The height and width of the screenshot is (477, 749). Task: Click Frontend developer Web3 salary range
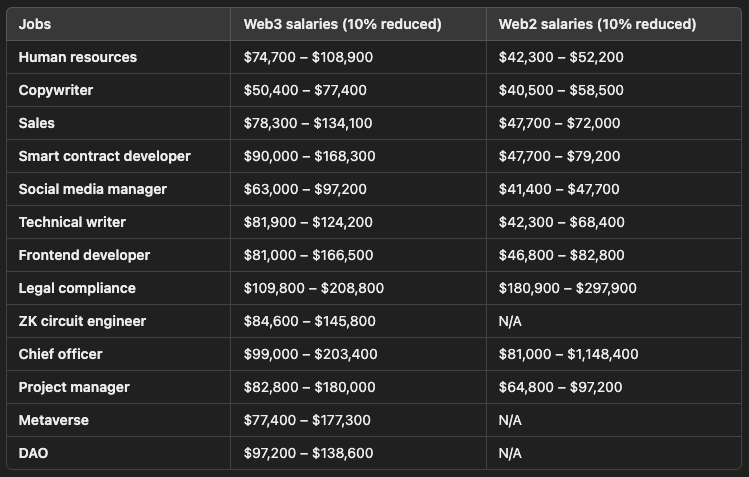click(308, 255)
